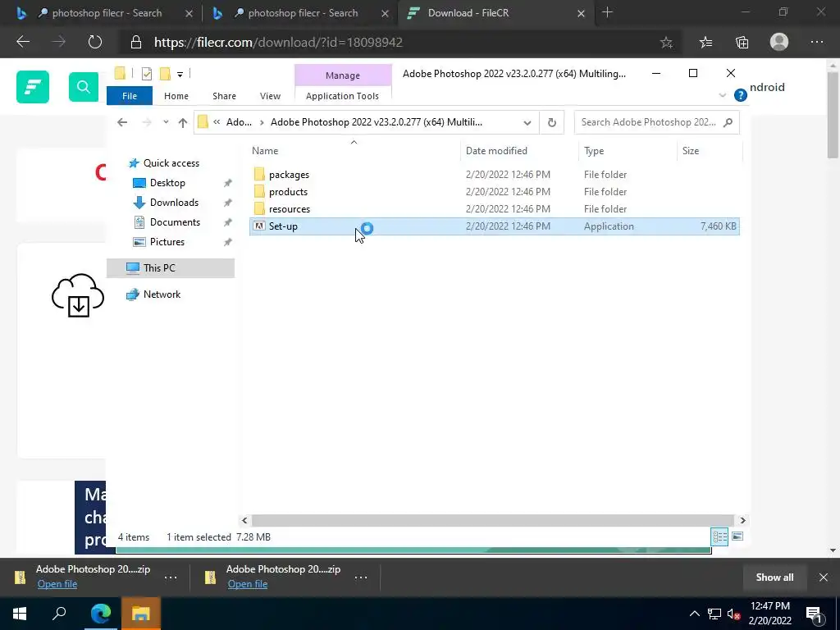840x630 pixels.
Task: Open Edge profile avatar
Action: click(x=779, y=42)
